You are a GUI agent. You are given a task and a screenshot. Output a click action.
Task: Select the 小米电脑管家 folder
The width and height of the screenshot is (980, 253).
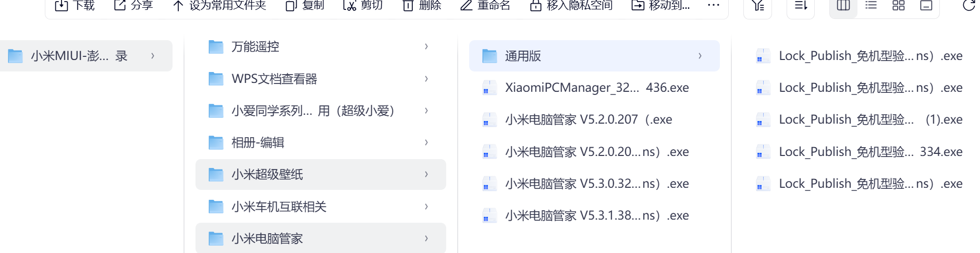click(x=321, y=238)
